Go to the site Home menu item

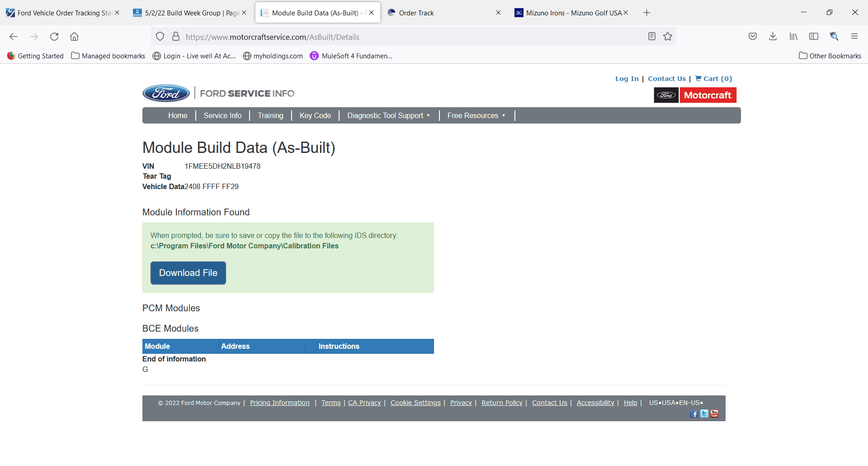click(178, 116)
